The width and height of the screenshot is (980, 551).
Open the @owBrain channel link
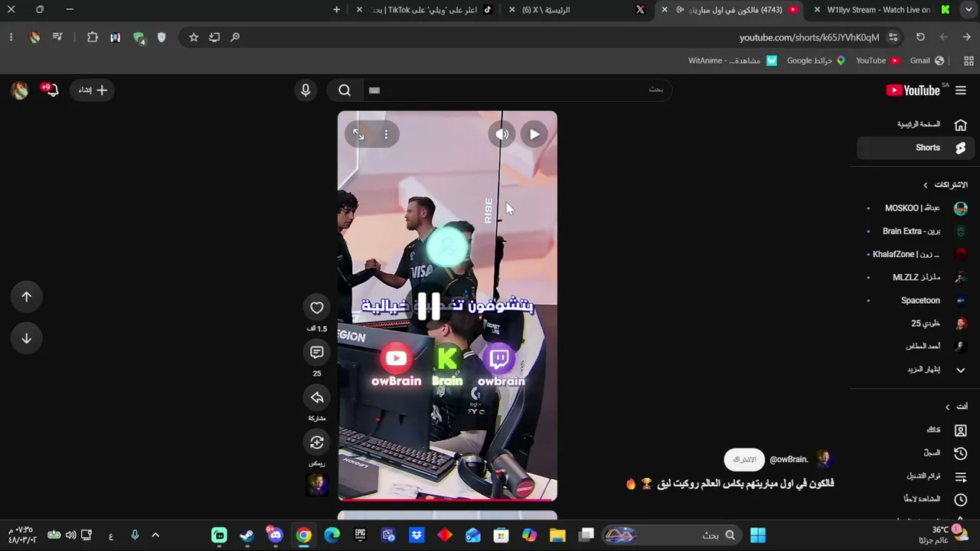[x=789, y=459]
